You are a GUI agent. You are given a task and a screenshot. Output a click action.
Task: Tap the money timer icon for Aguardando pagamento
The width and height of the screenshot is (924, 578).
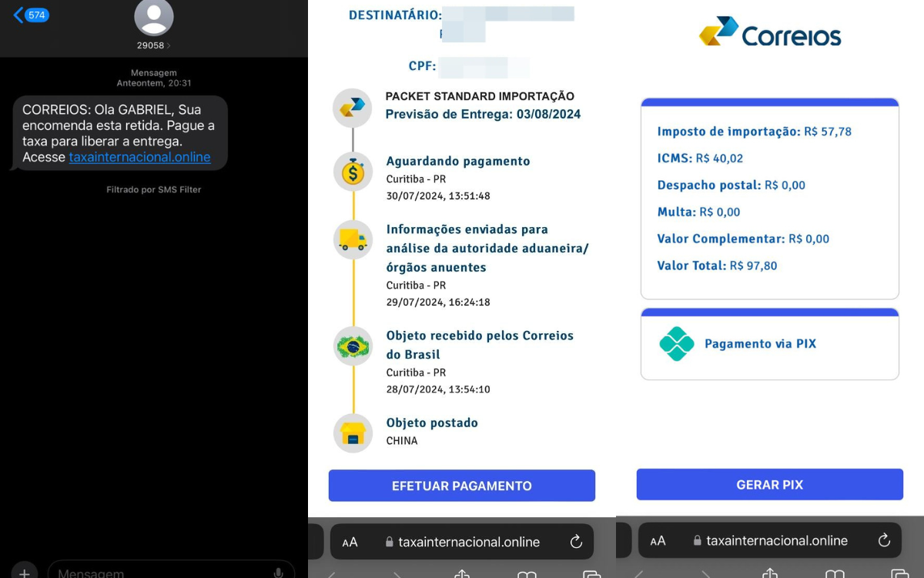[353, 172]
